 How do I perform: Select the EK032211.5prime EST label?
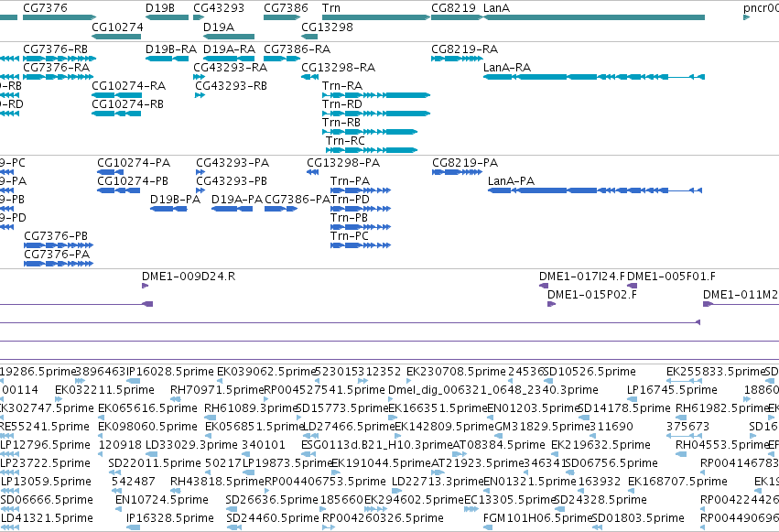105,390
